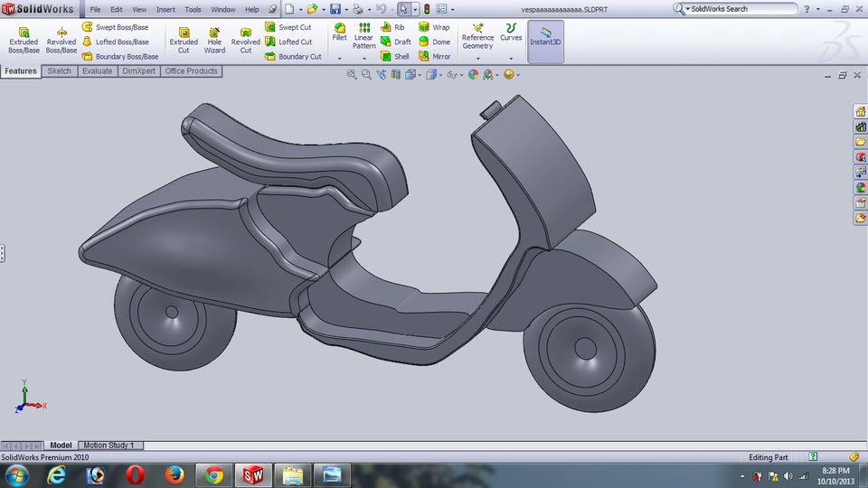Viewport: 868px width, 488px height.
Task: Open the Hole Wizard
Action: (x=214, y=41)
